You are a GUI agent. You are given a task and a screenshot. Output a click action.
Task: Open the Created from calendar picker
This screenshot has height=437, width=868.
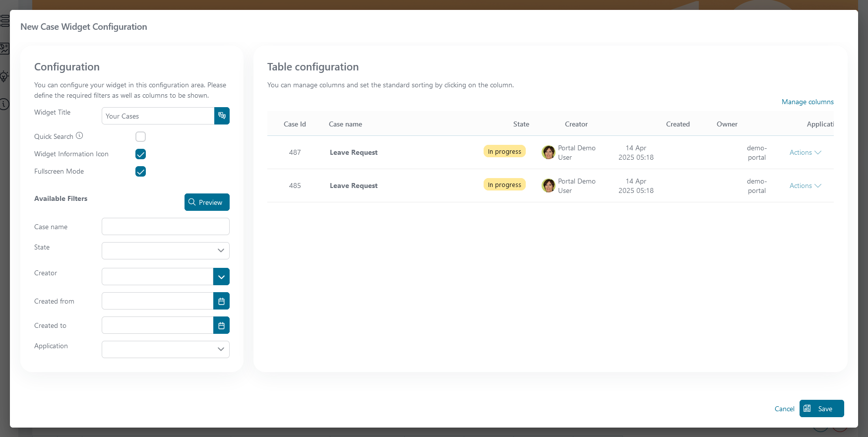click(x=221, y=301)
